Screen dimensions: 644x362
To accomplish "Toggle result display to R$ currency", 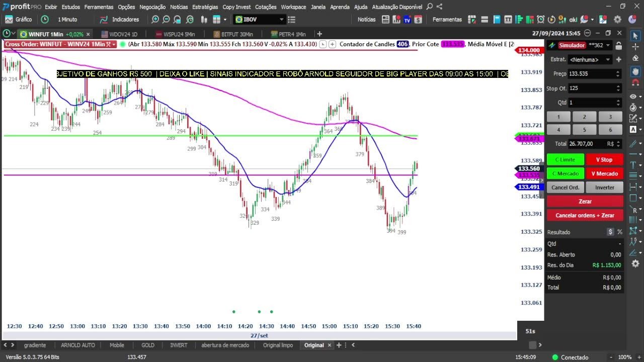I will tap(610, 232).
